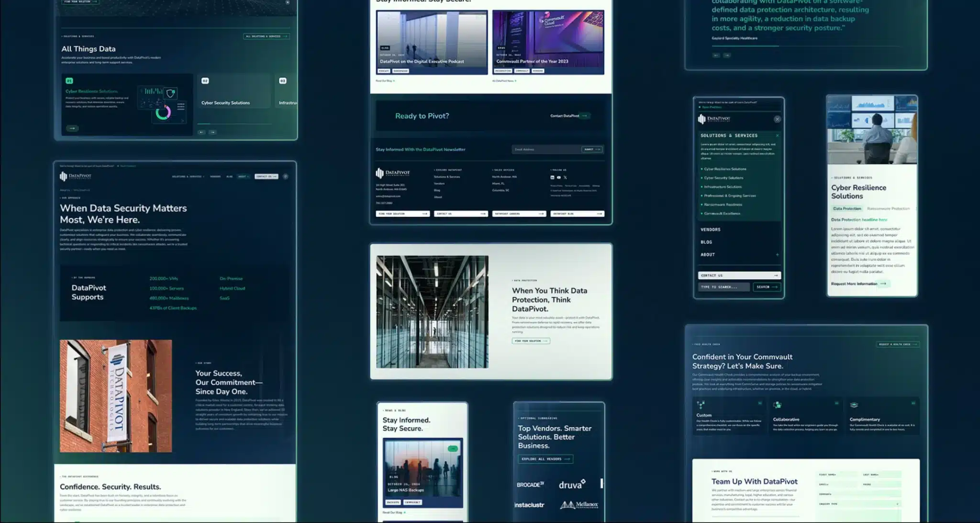This screenshot has width=980, height=523.
Task: Click the arrow button on the Cyber Resilience card
Action: pos(72,128)
